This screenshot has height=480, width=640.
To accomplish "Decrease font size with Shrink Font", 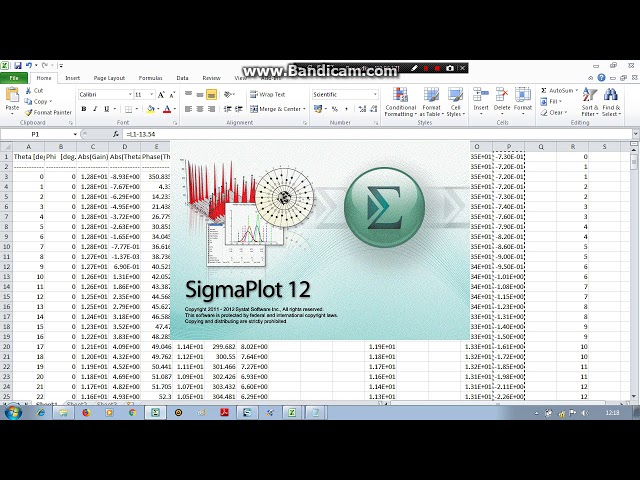I will click(x=172, y=95).
